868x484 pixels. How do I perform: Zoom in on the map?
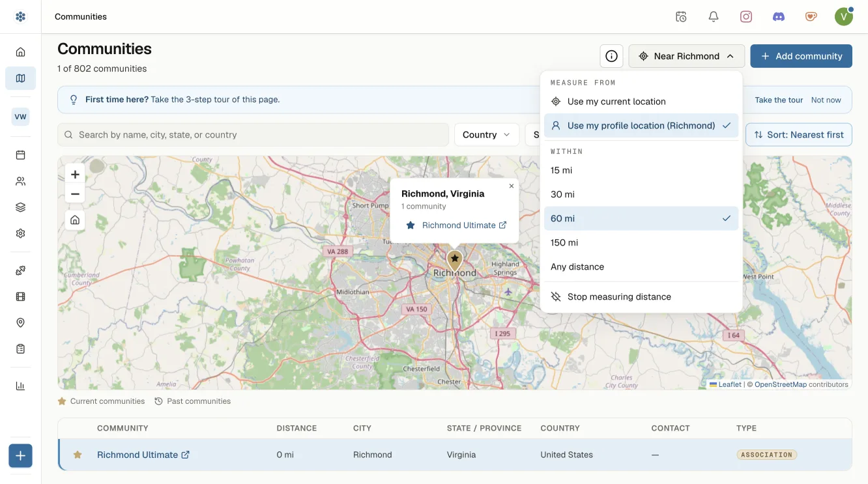coord(75,175)
